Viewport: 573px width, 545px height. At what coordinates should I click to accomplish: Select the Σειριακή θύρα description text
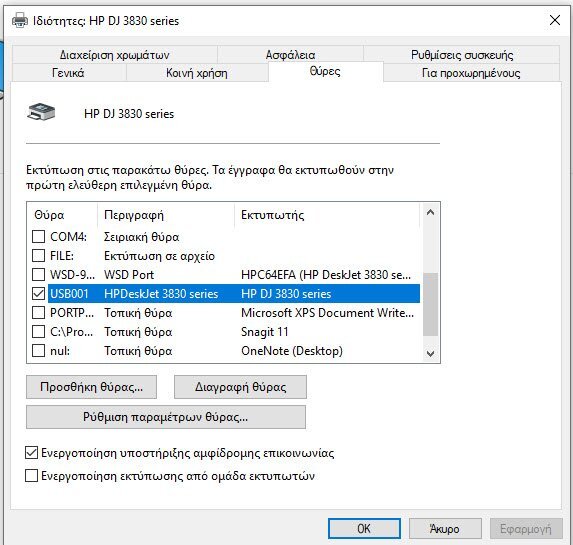[x=141, y=237]
